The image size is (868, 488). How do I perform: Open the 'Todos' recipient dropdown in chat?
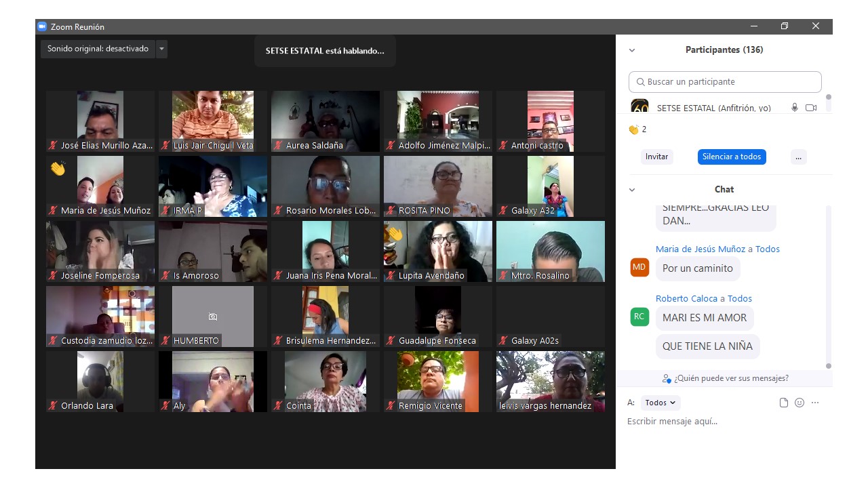(x=660, y=403)
